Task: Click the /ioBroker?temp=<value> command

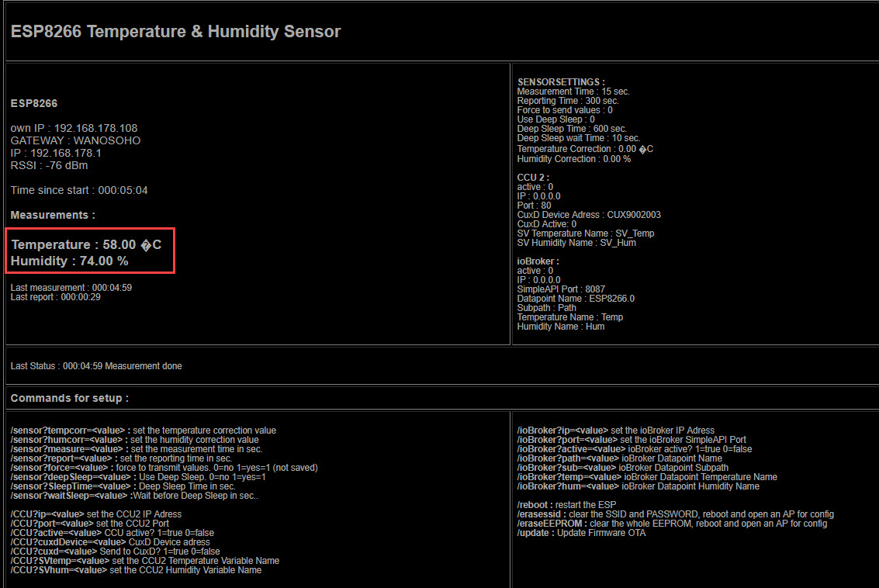Action: tap(648, 477)
